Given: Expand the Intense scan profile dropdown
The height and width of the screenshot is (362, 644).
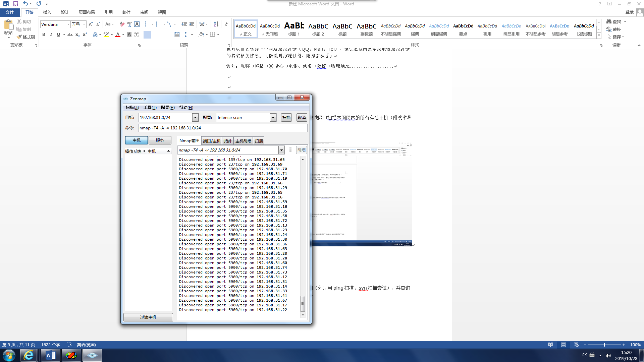Looking at the screenshot, I should 273,117.
